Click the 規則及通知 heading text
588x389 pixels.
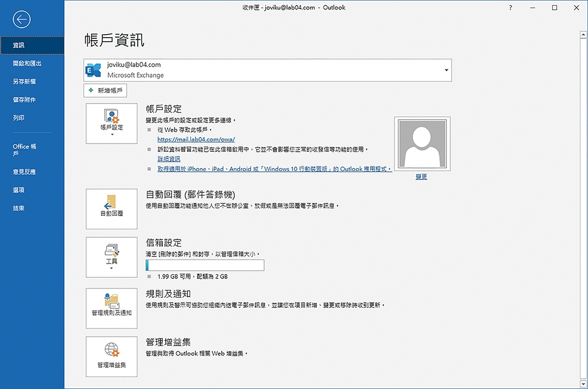coord(168,294)
